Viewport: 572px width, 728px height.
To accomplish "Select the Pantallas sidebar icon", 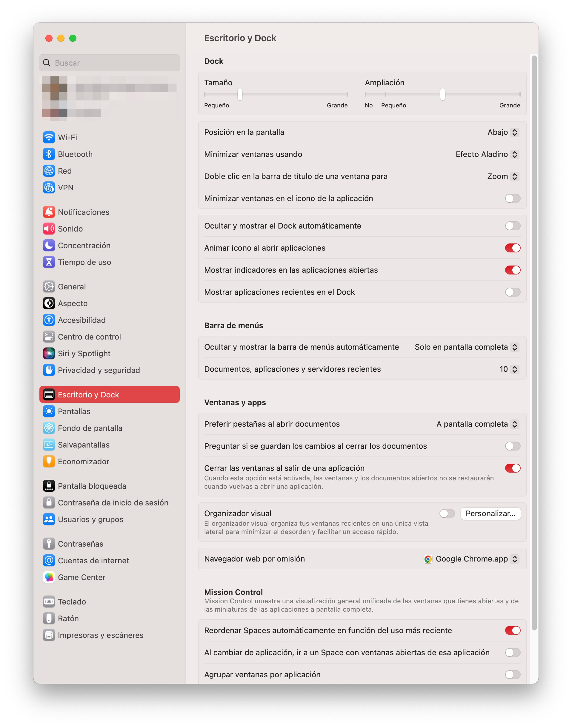I will tap(49, 411).
